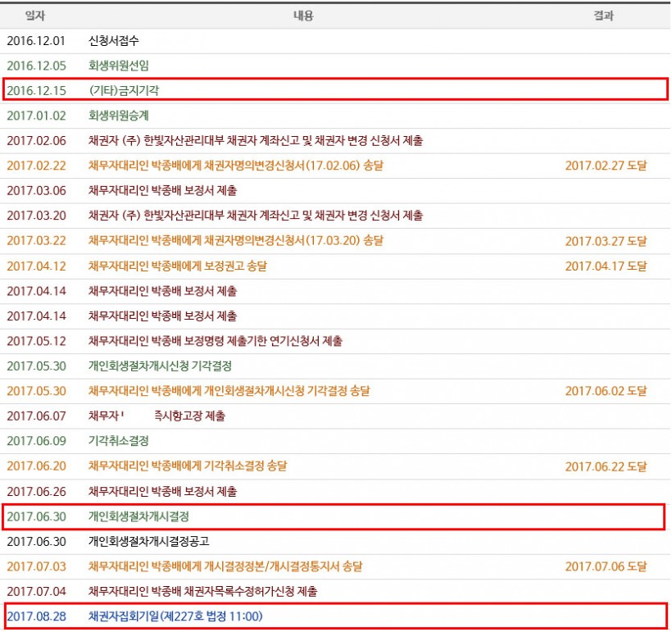Select the date 2017.02.22

(x=36, y=166)
